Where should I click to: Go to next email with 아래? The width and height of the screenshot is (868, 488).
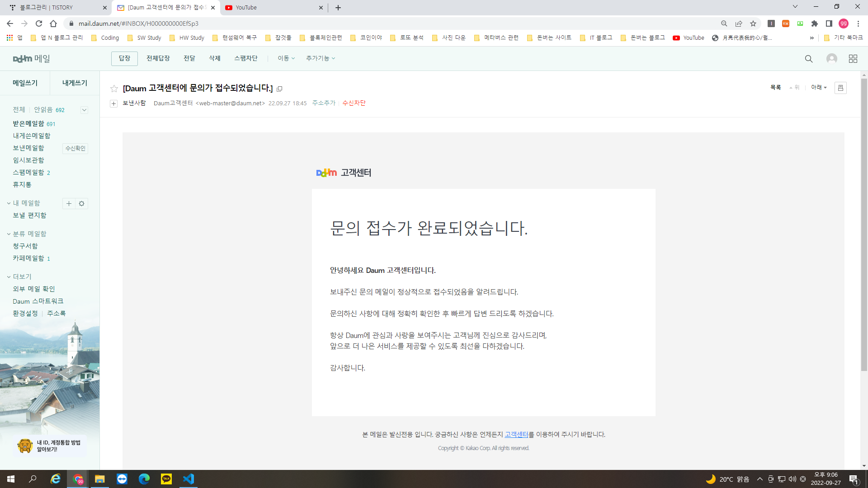[819, 88]
